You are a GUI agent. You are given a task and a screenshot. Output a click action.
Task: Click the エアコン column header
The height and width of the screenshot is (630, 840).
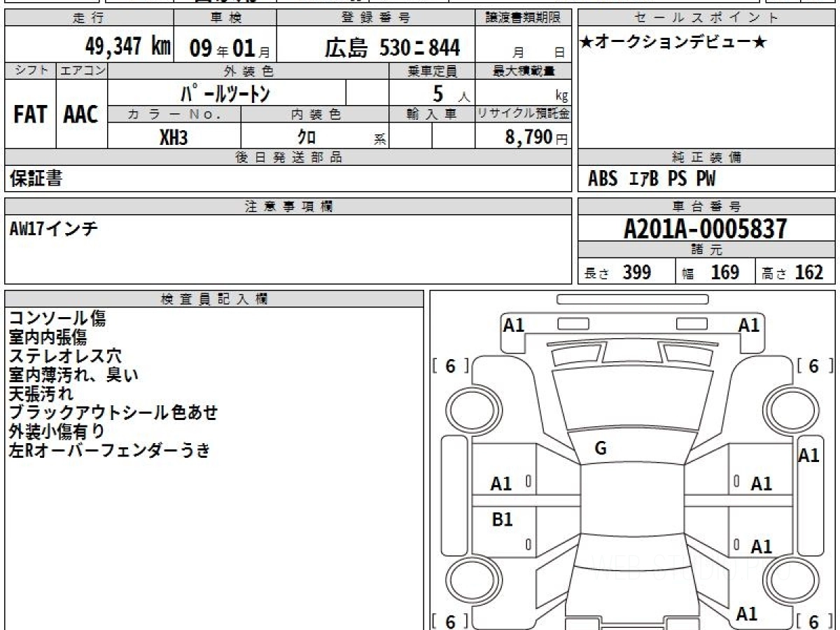point(82,71)
